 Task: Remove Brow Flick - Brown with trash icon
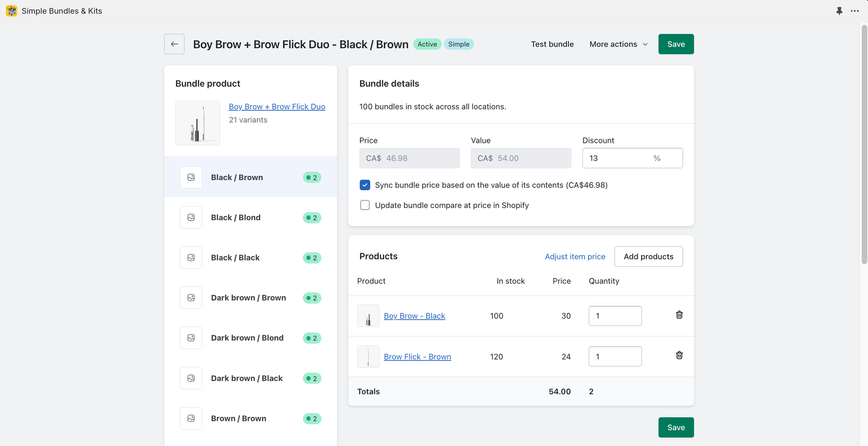pyautogui.click(x=679, y=355)
